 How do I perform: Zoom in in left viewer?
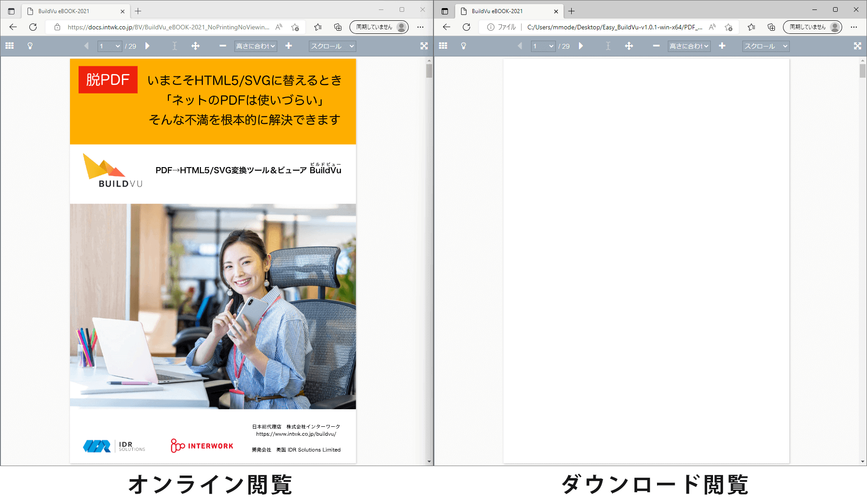coord(289,46)
